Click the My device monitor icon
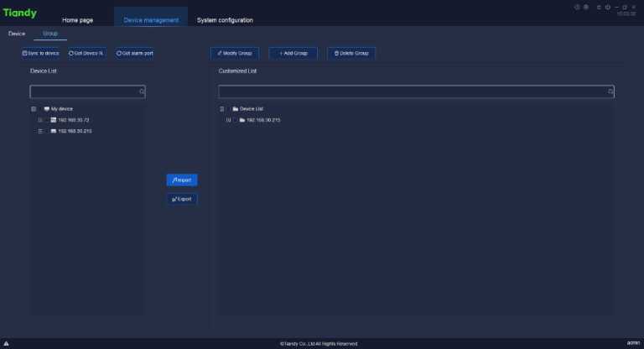 tap(46, 109)
